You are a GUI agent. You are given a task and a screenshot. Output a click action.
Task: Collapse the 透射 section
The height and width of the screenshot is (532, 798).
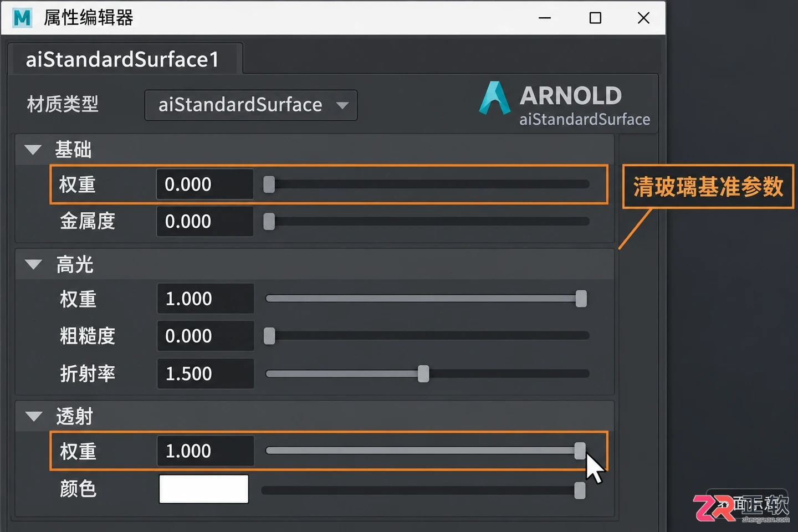tap(33, 416)
